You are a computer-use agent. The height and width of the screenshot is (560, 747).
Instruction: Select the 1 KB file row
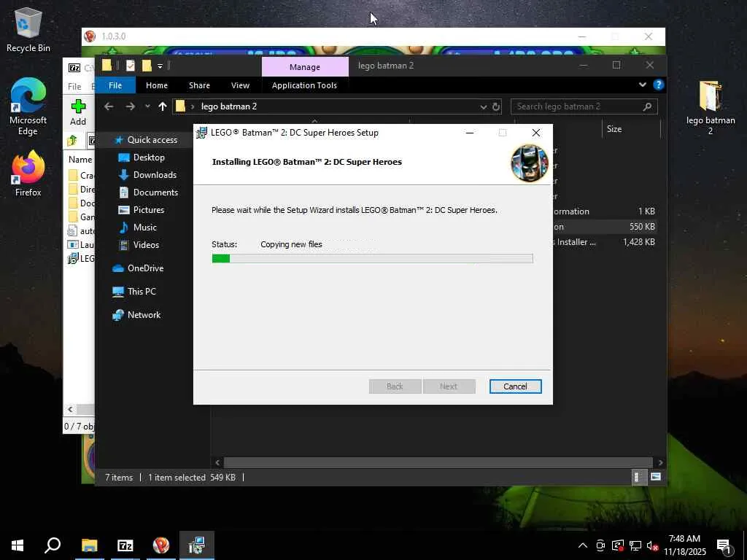coord(605,211)
